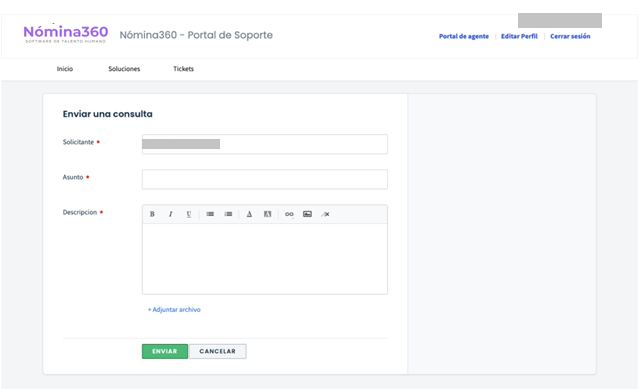Click the Adjuntar archivo link
This screenshot has width=639, height=389.
click(x=174, y=310)
